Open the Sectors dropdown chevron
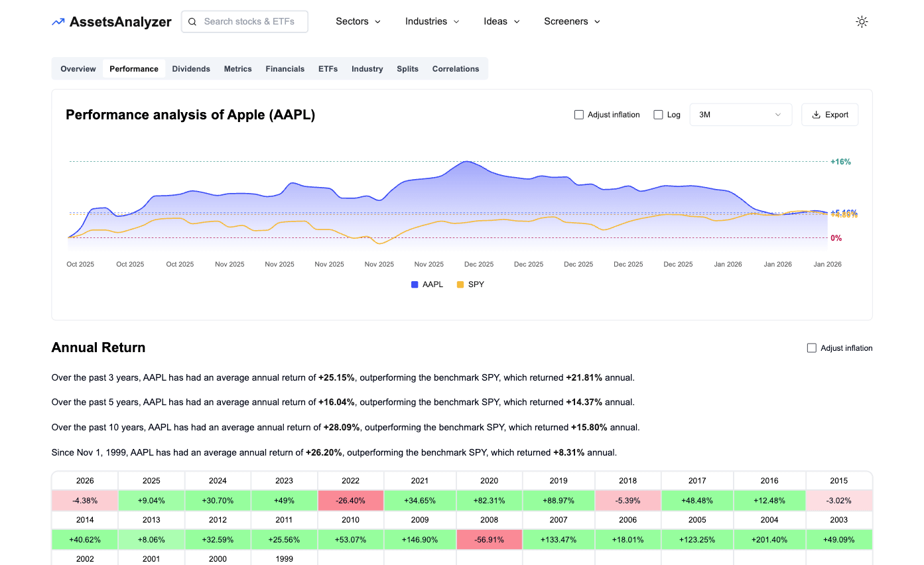Screen dimensions: 924x565 point(377,21)
